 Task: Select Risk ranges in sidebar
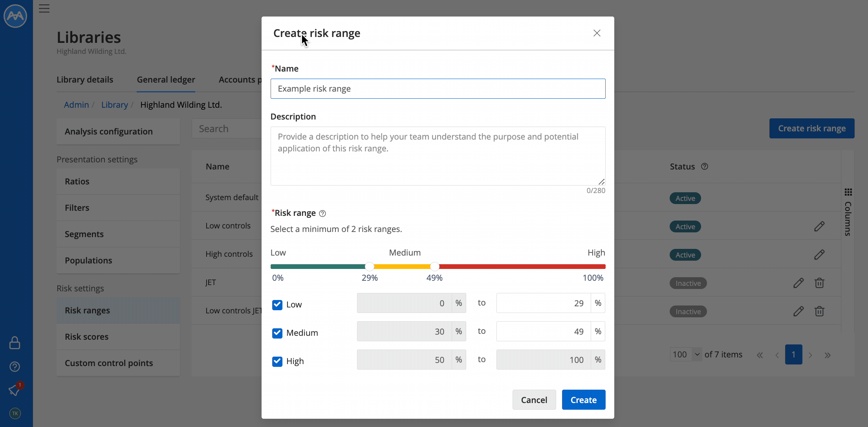click(x=118, y=310)
